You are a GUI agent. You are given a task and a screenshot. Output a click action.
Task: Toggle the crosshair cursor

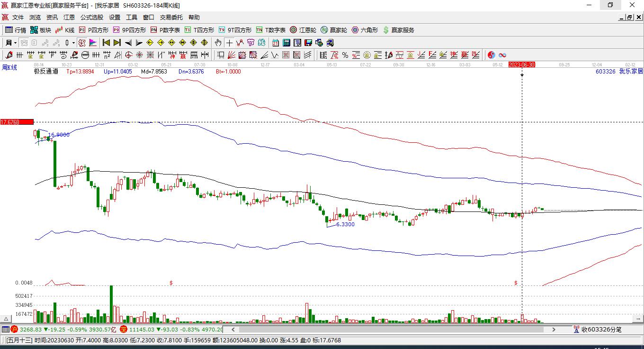click(229, 43)
